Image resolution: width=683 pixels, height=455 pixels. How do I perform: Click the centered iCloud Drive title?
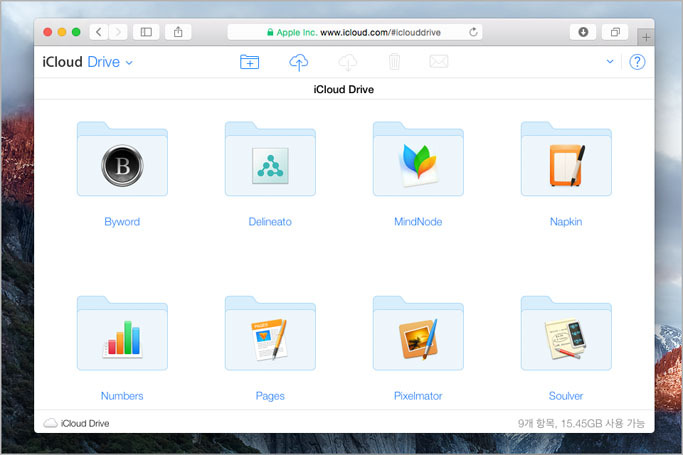[x=344, y=89]
